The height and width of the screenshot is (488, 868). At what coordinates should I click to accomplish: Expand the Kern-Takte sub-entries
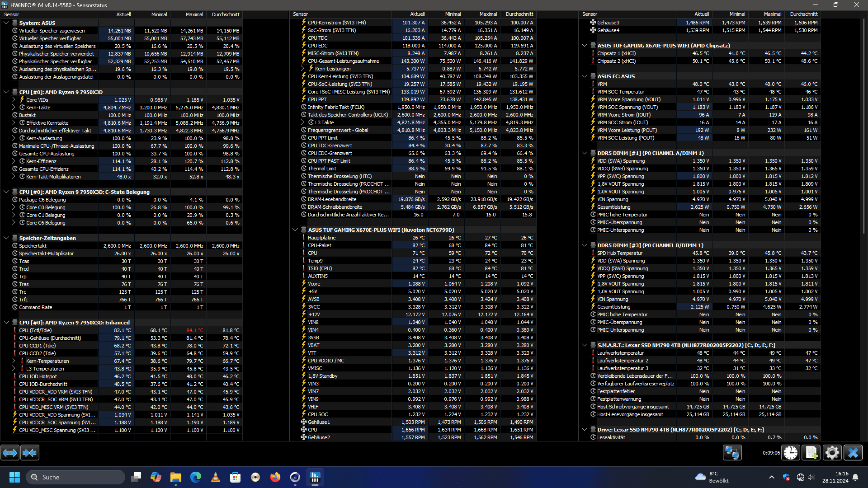point(14,108)
